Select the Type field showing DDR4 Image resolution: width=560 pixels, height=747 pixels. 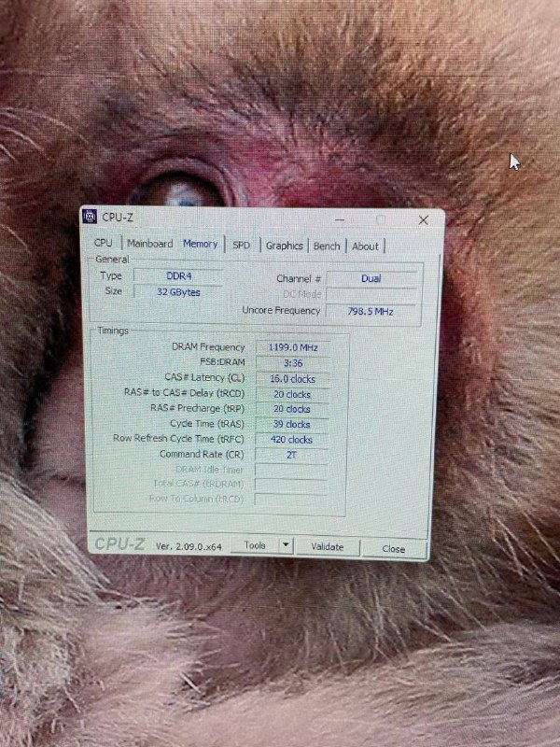(177, 275)
